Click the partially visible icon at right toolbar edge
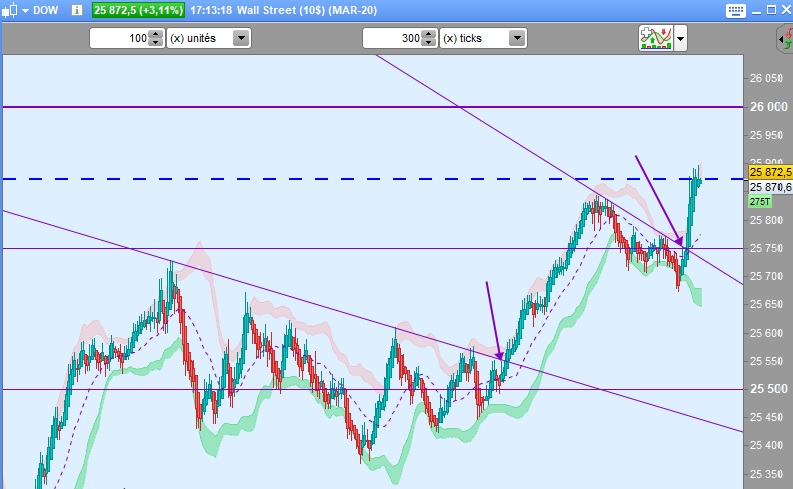 785,39
